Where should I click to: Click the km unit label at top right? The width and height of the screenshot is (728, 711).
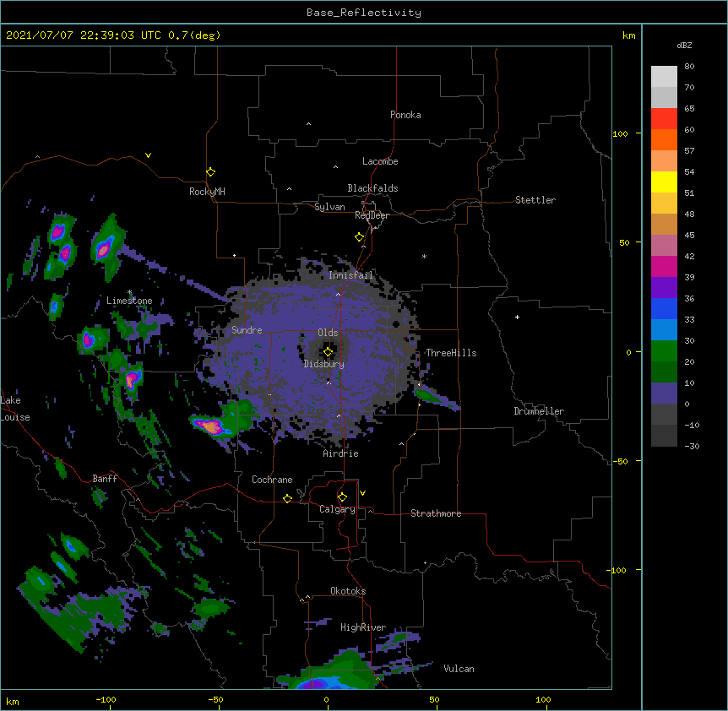pyautogui.click(x=628, y=35)
